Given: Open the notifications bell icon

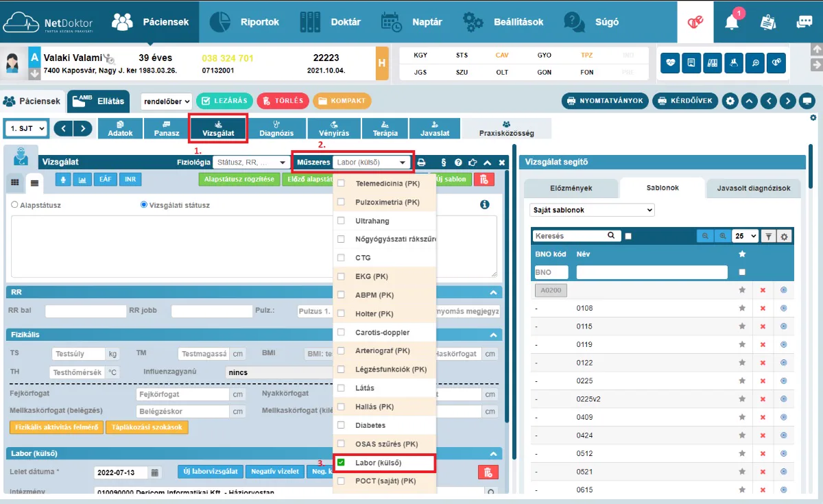Looking at the screenshot, I should point(732,21).
